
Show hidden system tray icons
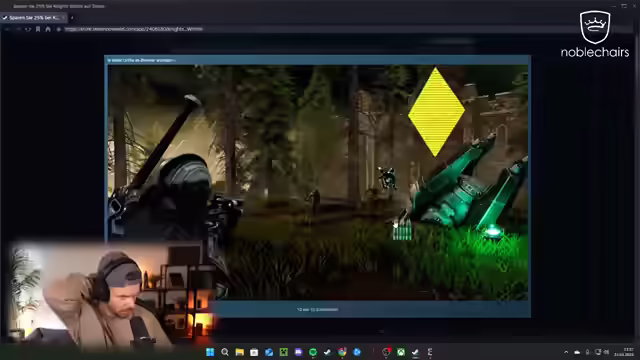tap(566, 352)
